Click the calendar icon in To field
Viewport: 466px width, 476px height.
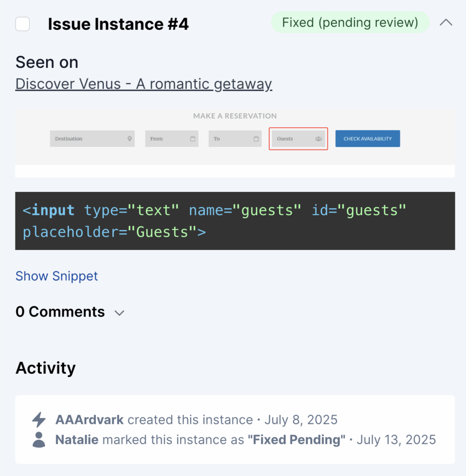tap(256, 139)
